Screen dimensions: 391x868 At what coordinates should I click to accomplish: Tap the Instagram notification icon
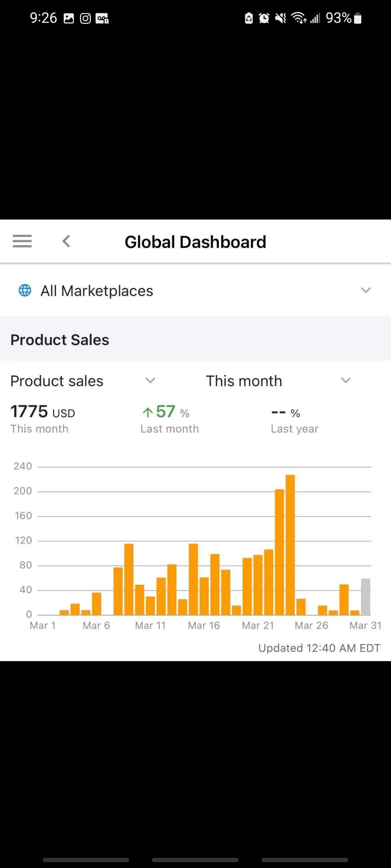click(x=85, y=18)
